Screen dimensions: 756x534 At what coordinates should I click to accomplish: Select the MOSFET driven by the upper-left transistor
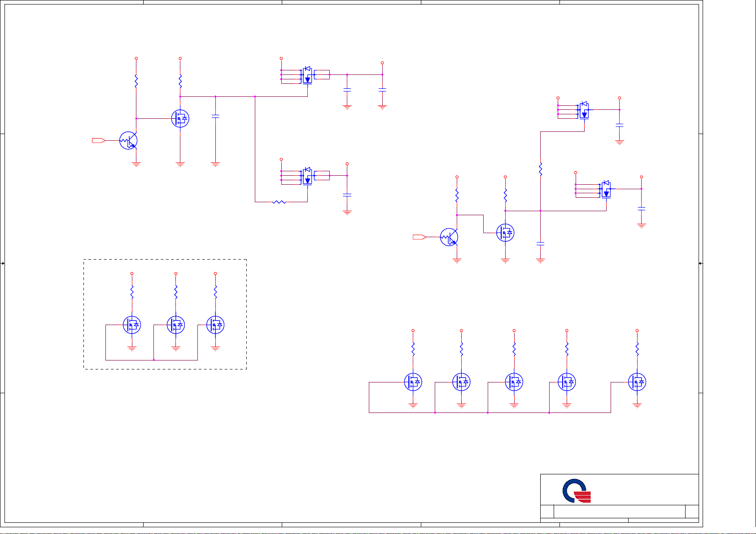[180, 118]
